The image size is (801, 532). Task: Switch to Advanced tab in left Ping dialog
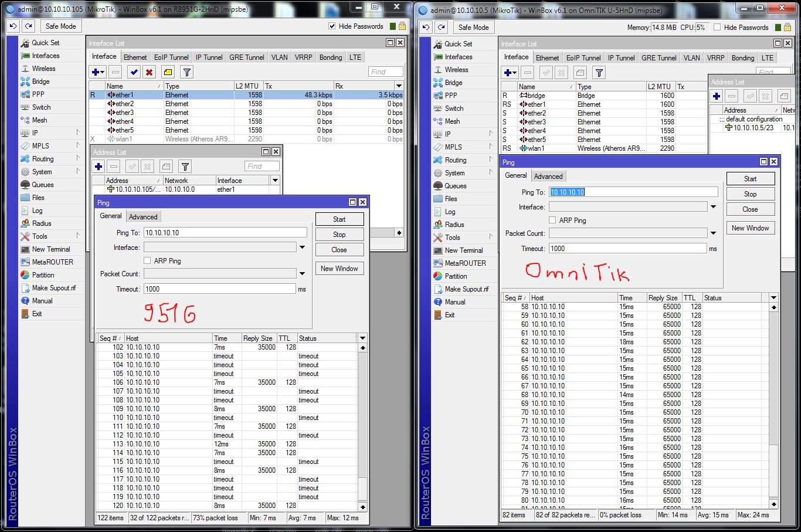coord(143,216)
